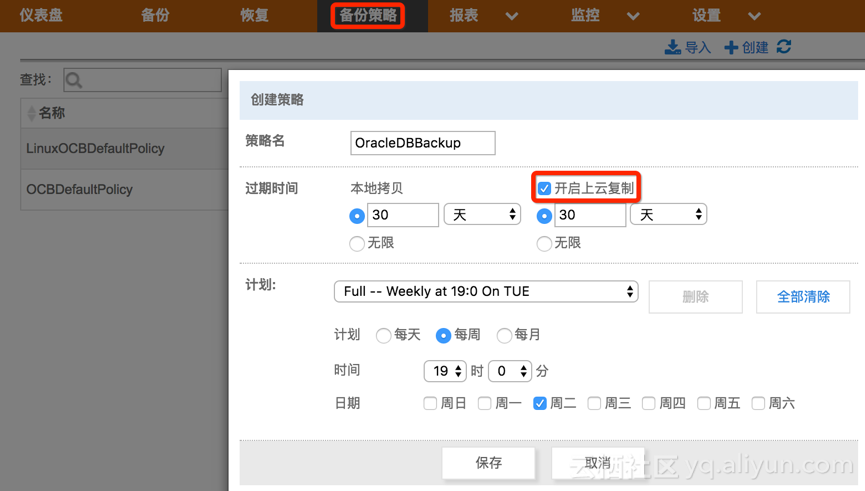Select LinuxOCBDefaultPolicy row
Screen dimensions: 865x491
(124, 148)
